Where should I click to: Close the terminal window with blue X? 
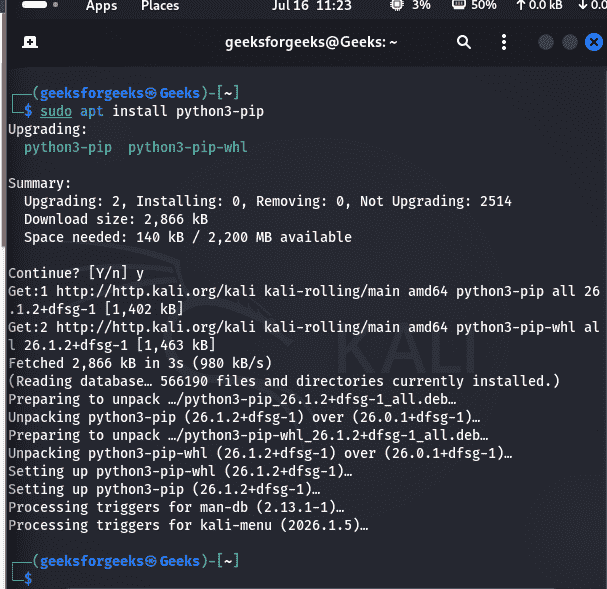[594, 42]
